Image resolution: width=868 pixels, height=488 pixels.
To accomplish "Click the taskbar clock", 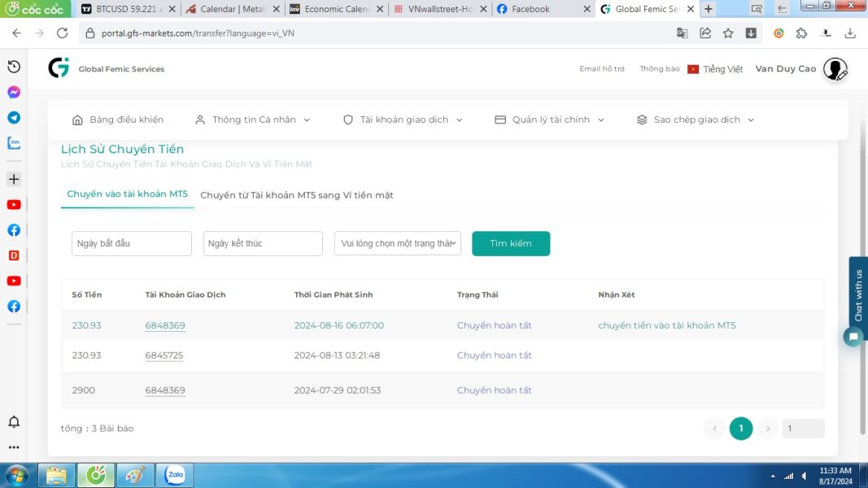I will 835,476.
